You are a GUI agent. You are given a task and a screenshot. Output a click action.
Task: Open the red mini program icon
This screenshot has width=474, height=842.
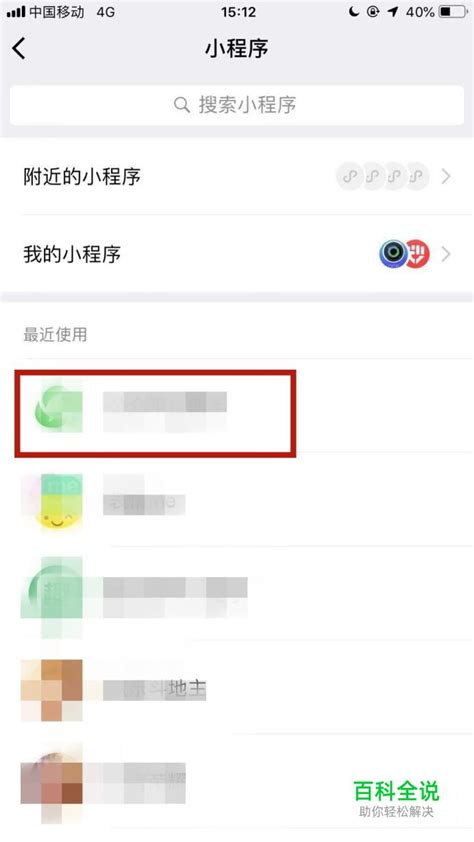point(418,254)
